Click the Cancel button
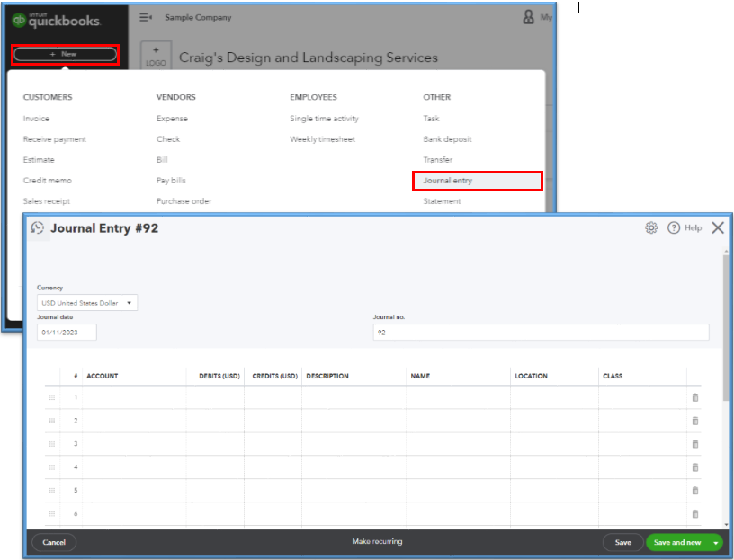This screenshot has width=734, height=560. pyautogui.click(x=54, y=543)
